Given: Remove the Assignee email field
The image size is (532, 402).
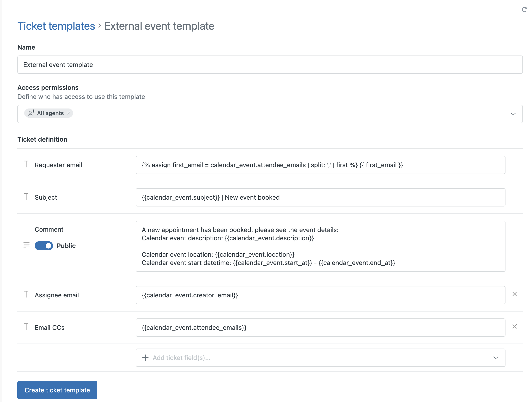Looking at the screenshot, I should 515,294.
